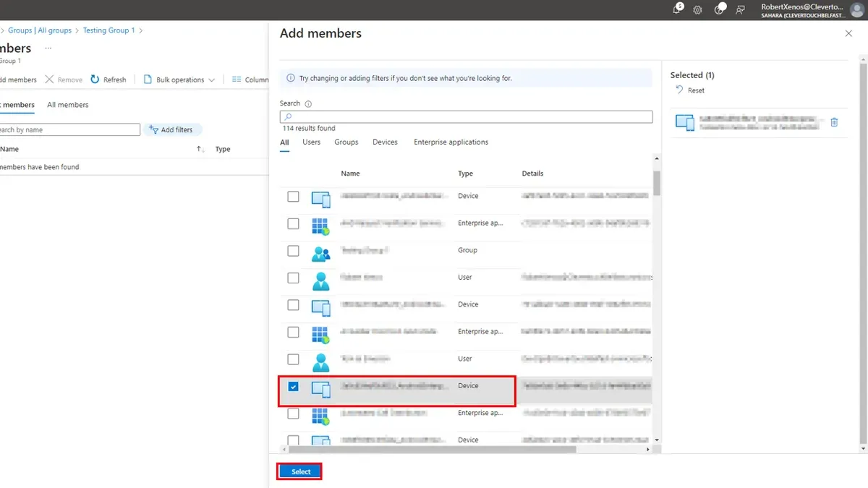Viewport: 868px width, 488px height.
Task: Select the All filter tab in Add members
Action: pos(284,142)
